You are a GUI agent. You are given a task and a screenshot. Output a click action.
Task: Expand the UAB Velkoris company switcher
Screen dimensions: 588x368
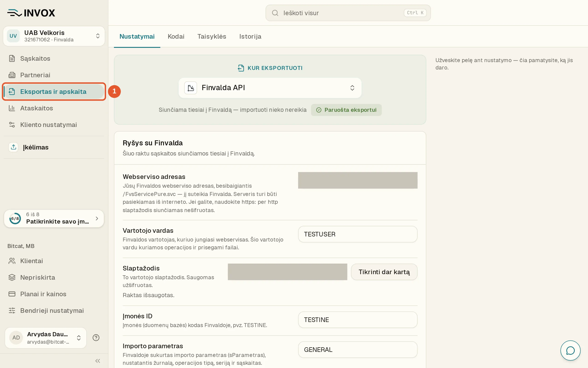coord(54,36)
